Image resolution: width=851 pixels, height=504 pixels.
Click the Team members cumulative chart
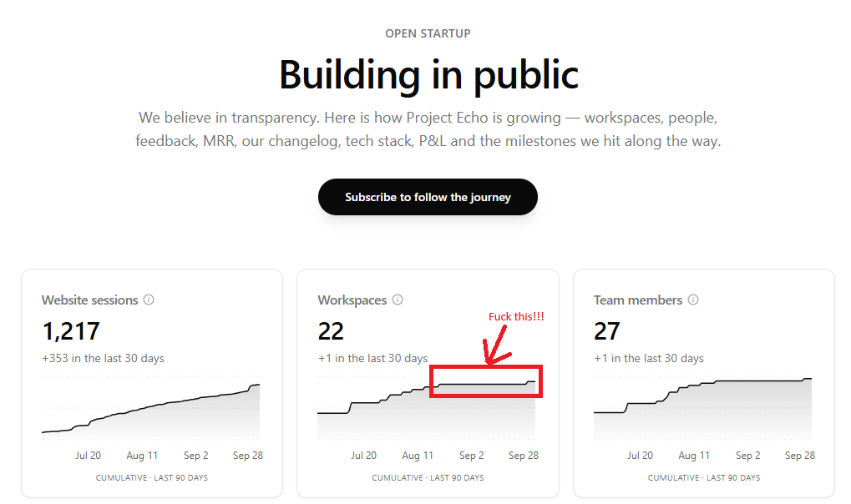coord(703,408)
